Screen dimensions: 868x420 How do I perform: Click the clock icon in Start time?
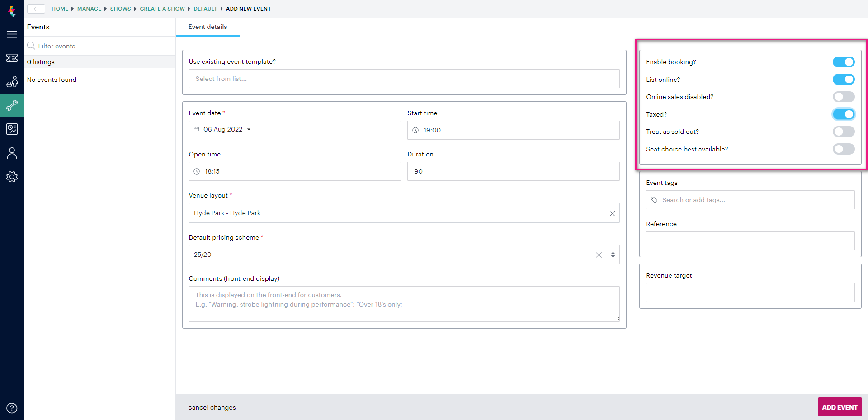[415, 130]
